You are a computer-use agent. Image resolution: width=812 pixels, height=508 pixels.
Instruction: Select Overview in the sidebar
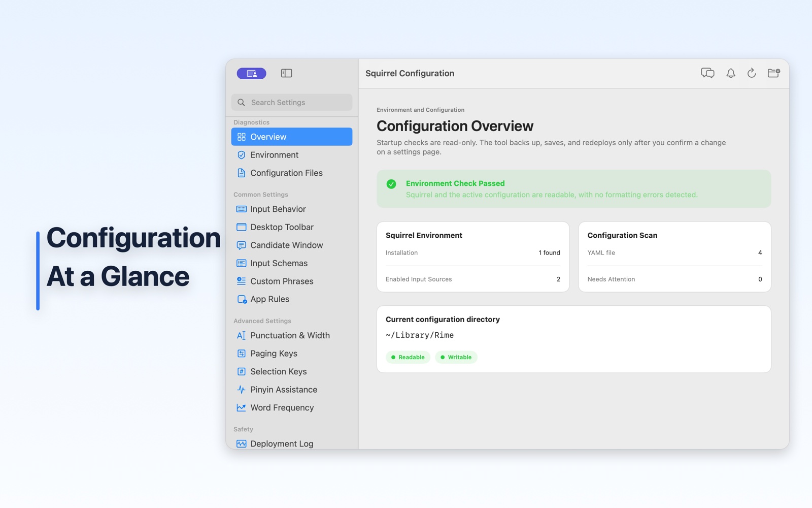click(292, 137)
